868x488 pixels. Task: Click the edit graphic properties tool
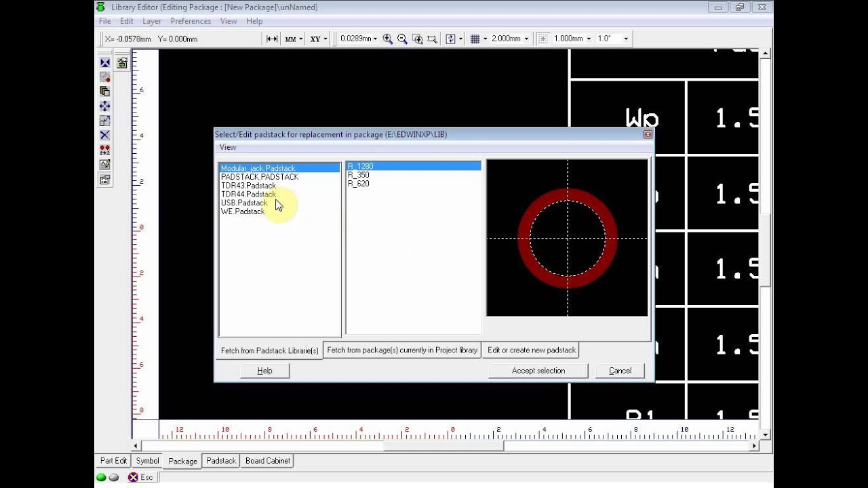(x=104, y=165)
